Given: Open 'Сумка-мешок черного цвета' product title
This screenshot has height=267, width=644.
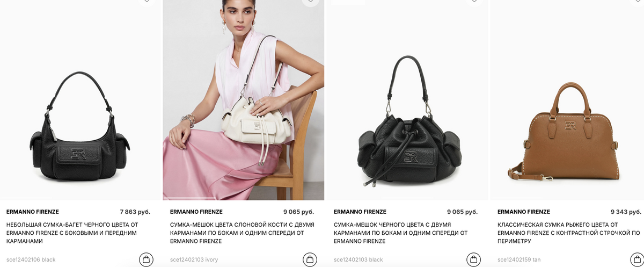Looking at the screenshot, I should point(401,233).
